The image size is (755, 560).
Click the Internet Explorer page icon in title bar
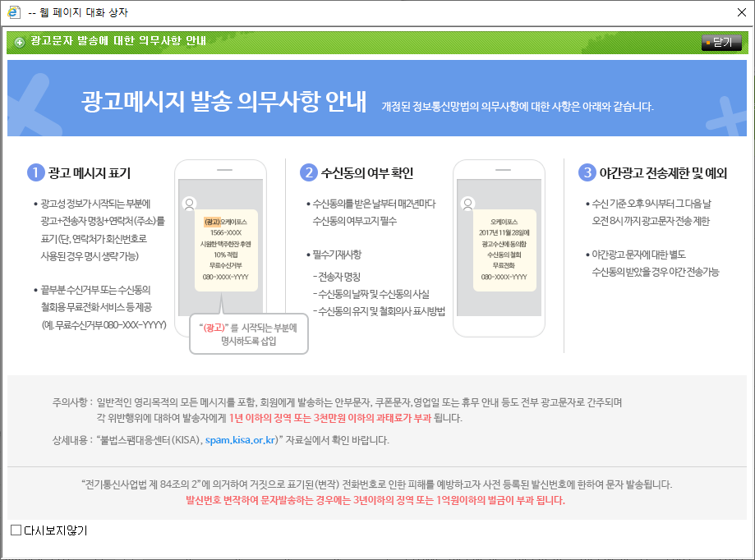tap(14, 12)
